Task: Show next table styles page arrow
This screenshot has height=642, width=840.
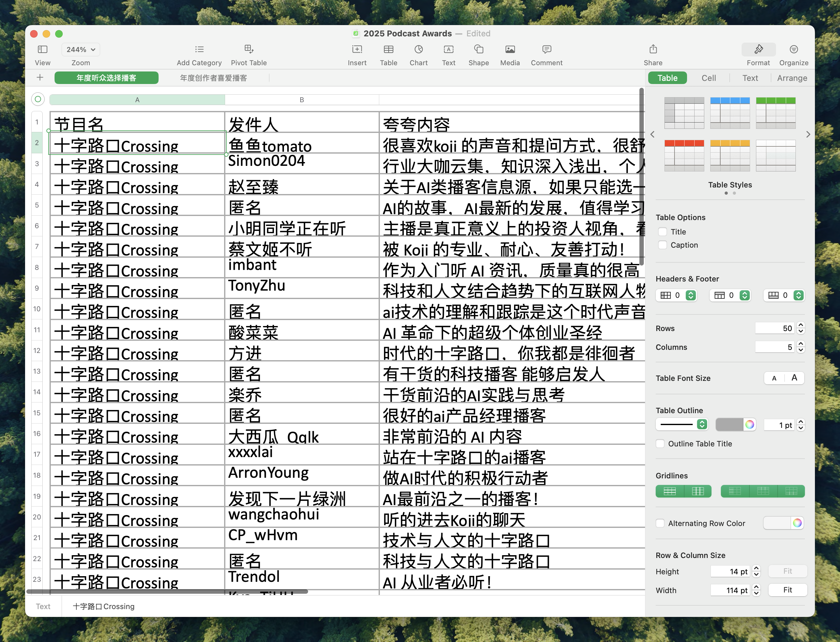Action: pos(808,134)
